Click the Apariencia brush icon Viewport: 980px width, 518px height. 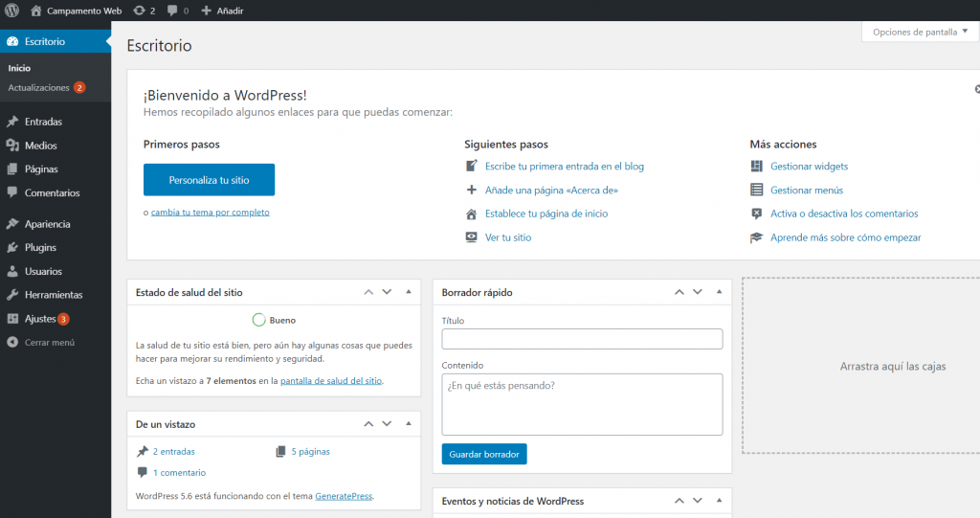pyautogui.click(x=12, y=224)
